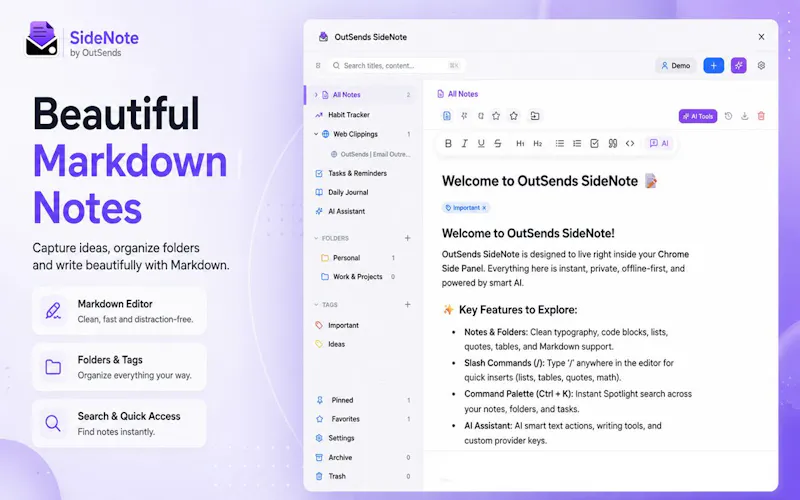
Task: Click the Markdown Editor feature card
Action: pyautogui.click(x=119, y=311)
